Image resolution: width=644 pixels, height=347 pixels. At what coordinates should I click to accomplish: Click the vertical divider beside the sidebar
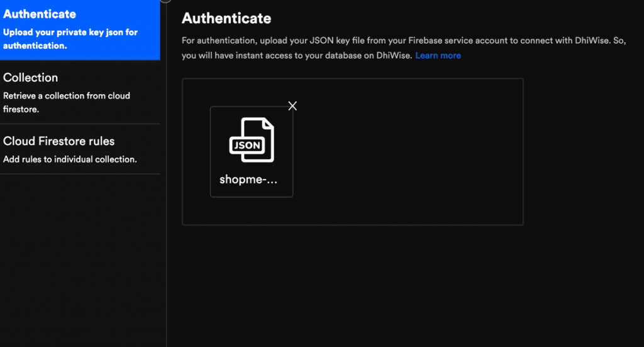pos(166,189)
